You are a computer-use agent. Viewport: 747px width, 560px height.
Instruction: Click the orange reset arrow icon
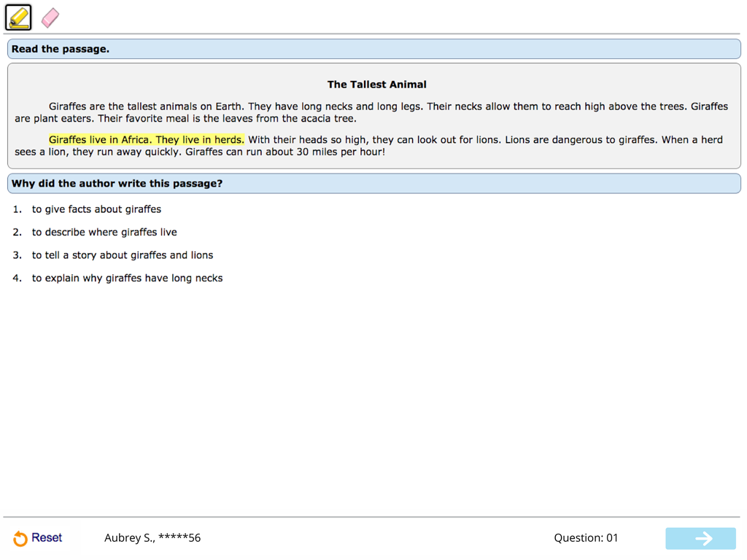(x=20, y=538)
